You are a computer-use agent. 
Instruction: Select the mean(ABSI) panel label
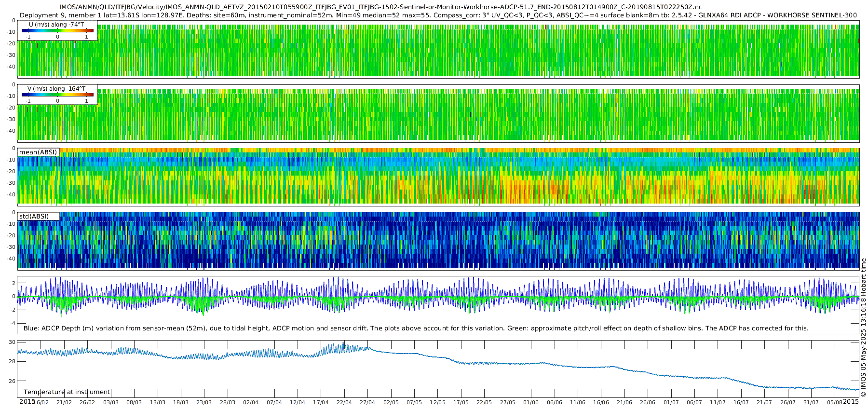(x=38, y=152)
